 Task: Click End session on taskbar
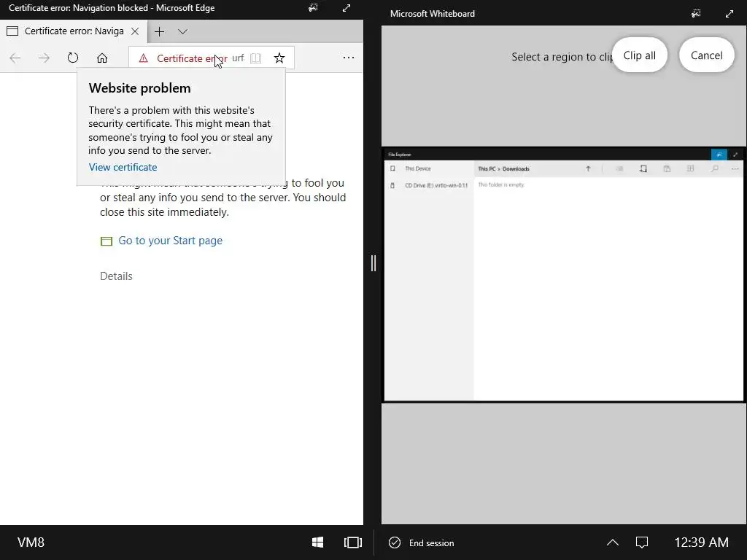pos(422,542)
